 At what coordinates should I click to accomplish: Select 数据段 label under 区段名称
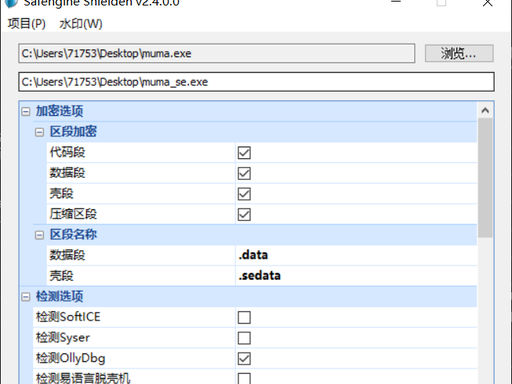coord(67,255)
